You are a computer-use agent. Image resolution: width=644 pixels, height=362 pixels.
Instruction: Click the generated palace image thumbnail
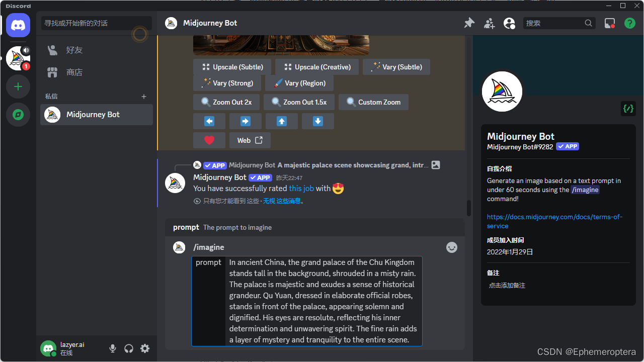pos(281,45)
